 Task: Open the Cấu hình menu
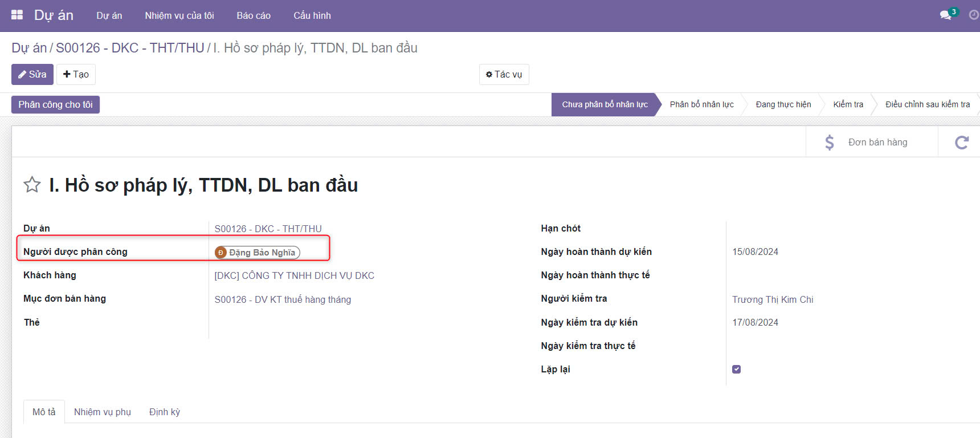point(312,15)
